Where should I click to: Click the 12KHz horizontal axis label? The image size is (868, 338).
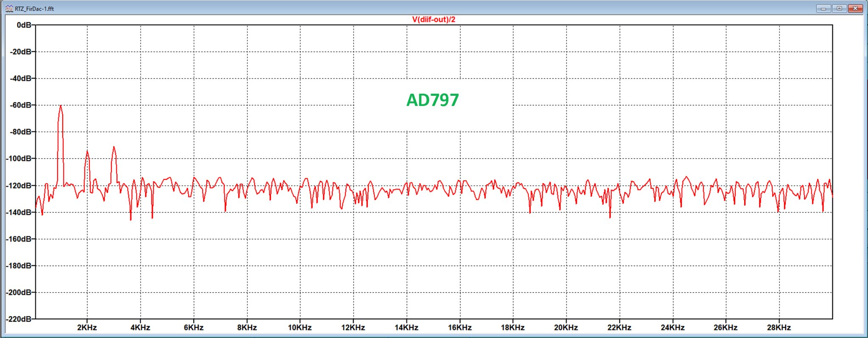click(353, 327)
